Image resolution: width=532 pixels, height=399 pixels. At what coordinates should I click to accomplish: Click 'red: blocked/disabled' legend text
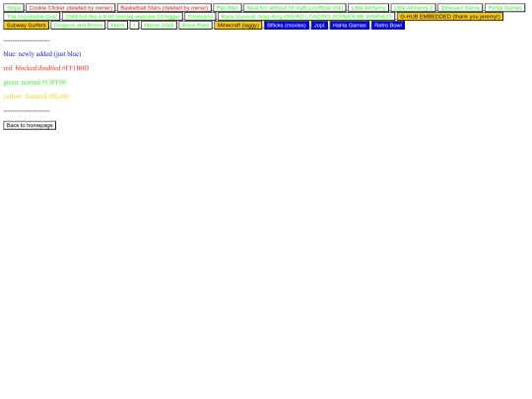[x=46, y=68]
